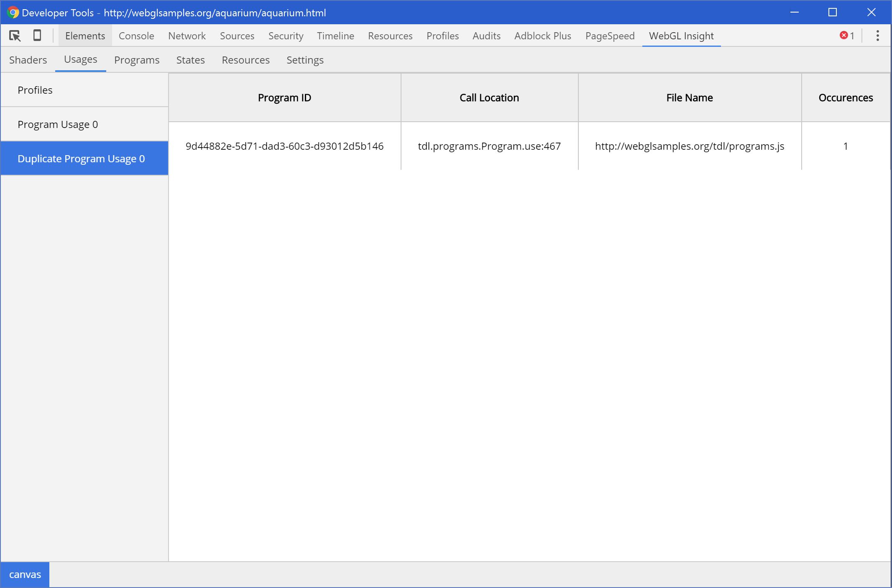
Task: Select the Shaders sub-tab
Action: (x=28, y=60)
